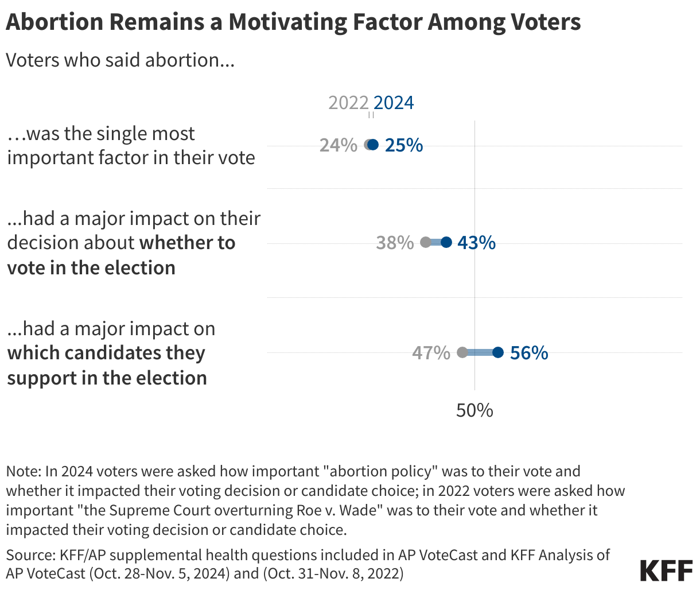The height and width of the screenshot is (590, 700).
Task: Click the 2024 legend label
Action: point(394,103)
